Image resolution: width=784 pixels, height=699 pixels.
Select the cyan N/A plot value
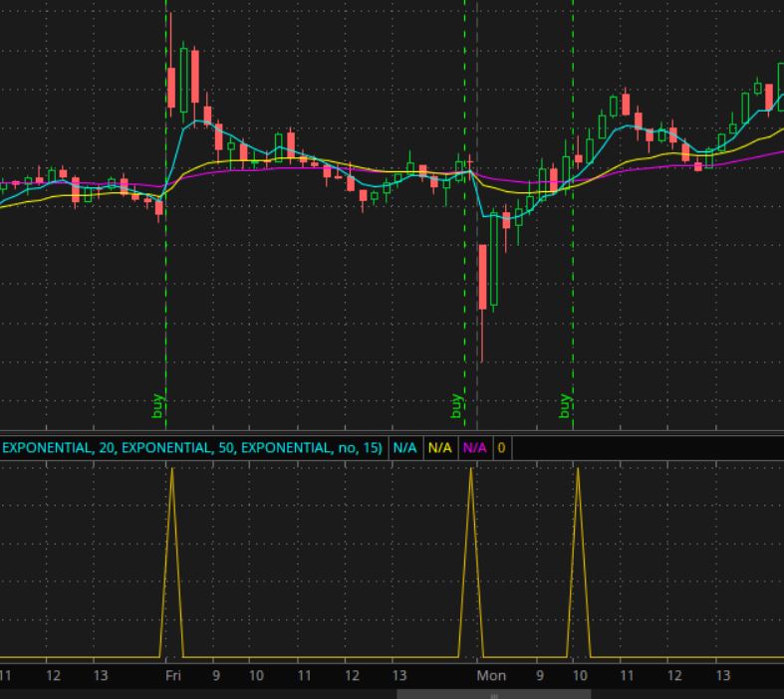pyautogui.click(x=404, y=448)
